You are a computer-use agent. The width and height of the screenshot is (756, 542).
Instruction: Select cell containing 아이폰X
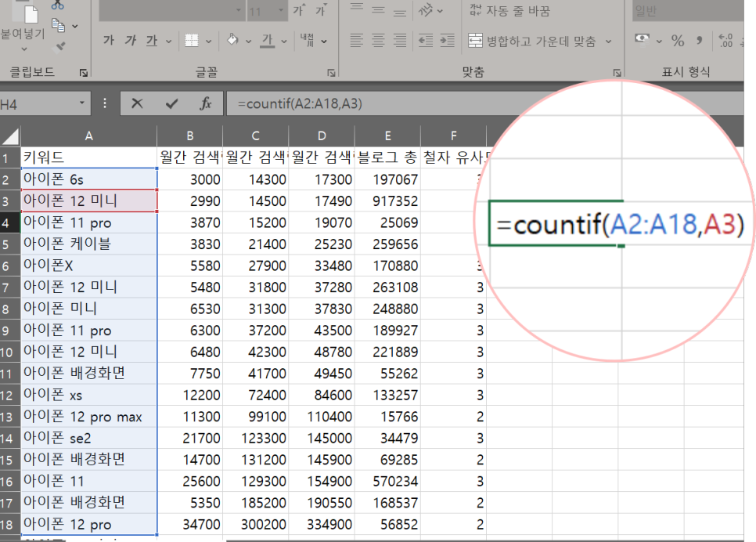pyautogui.click(x=88, y=266)
